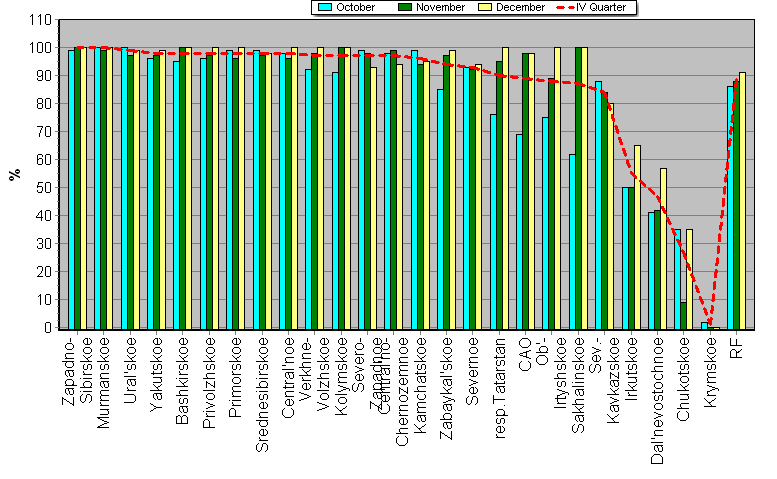Click the 90 y-axis value
Viewport: 777px width, 479px height.
44,76
